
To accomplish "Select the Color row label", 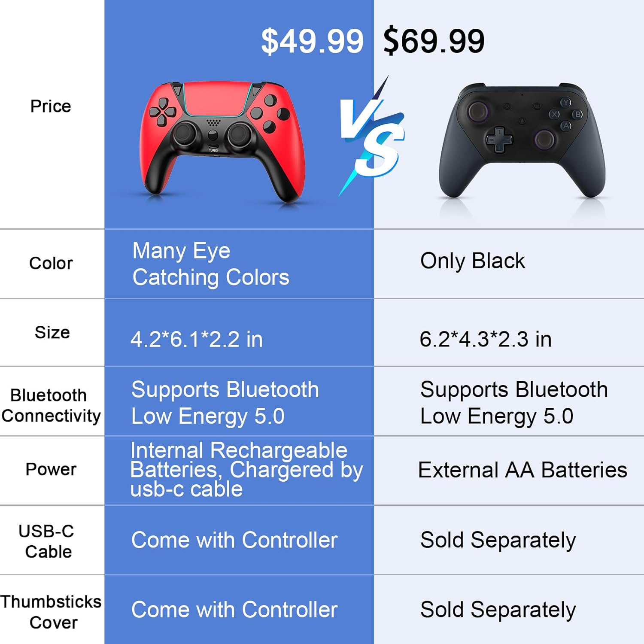I will click(x=51, y=263).
